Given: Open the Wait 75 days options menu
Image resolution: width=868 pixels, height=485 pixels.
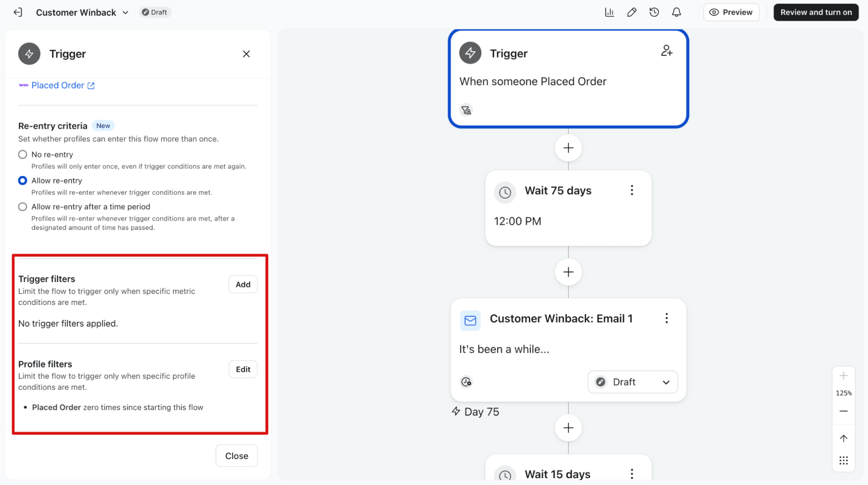Looking at the screenshot, I should tap(632, 190).
